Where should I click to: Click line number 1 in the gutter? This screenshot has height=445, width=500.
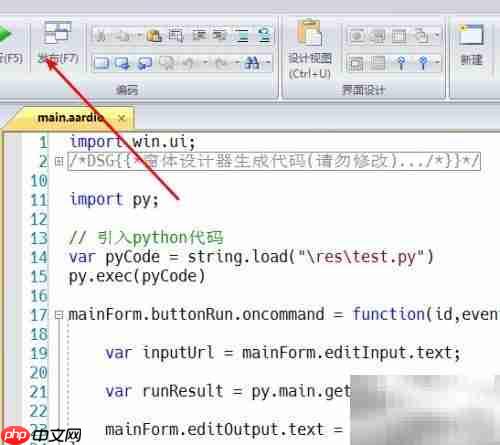point(44,142)
